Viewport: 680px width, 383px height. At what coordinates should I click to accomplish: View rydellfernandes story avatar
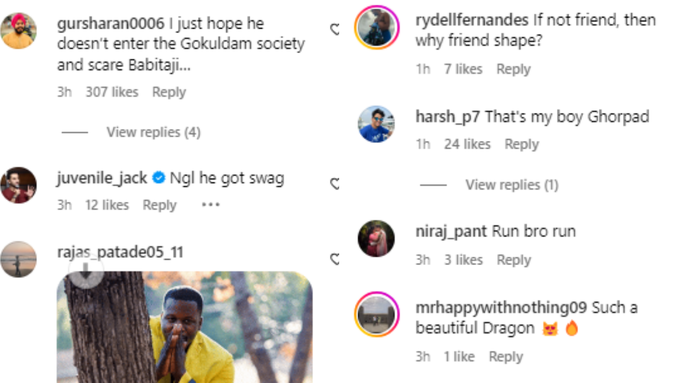(x=376, y=27)
